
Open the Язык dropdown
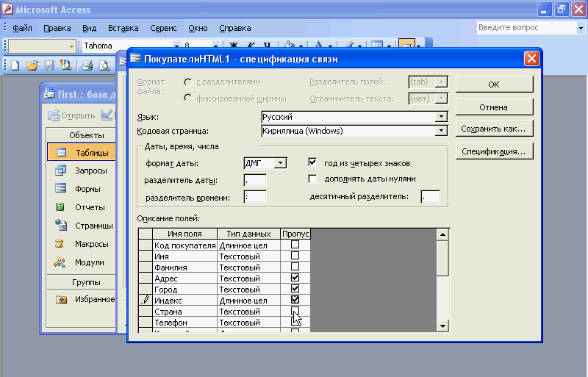442,117
